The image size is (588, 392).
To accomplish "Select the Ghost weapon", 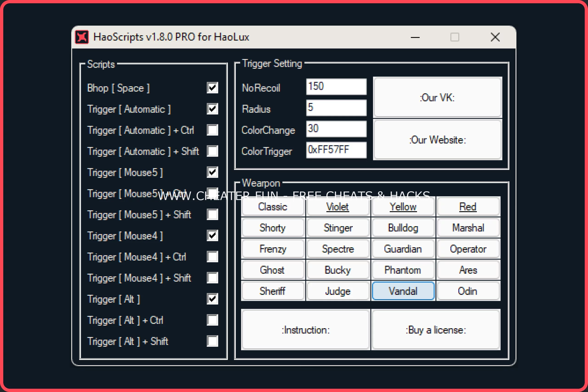I will click(x=273, y=270).
